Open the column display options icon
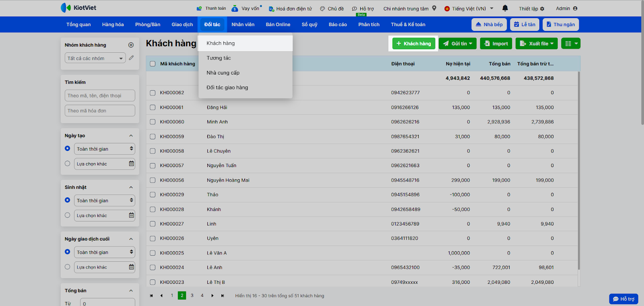The image size is (644, 306). pyautogui.click(x=571, y=43)
